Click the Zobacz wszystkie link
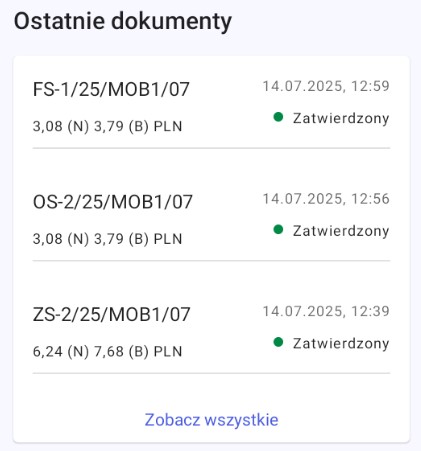 [211, 420]
